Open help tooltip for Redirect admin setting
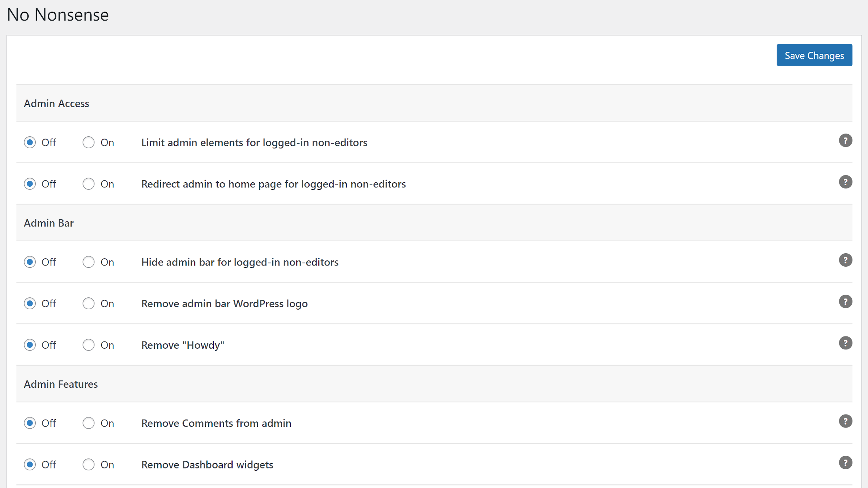Screen dimensions: 868x488 845,182
